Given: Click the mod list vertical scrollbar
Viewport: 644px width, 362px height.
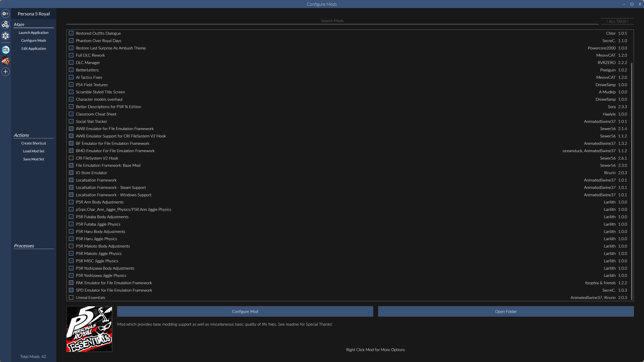Looking at the screenshot, I should coord(632,181).
